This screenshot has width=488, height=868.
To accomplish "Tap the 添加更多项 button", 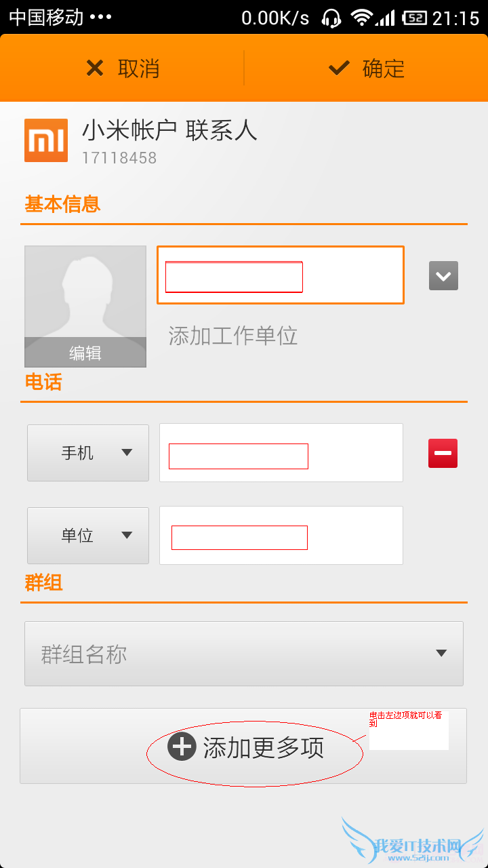I will tap(244, 747).
